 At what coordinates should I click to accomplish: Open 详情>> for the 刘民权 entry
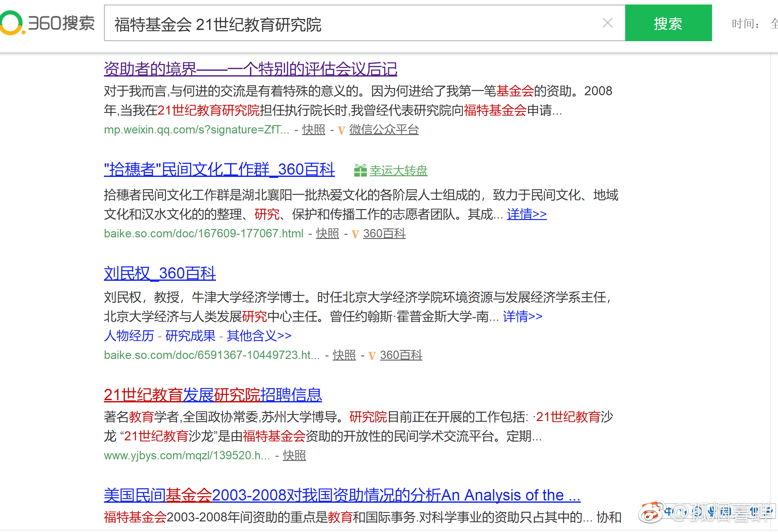pyautogui.click(x=522, y=316)
